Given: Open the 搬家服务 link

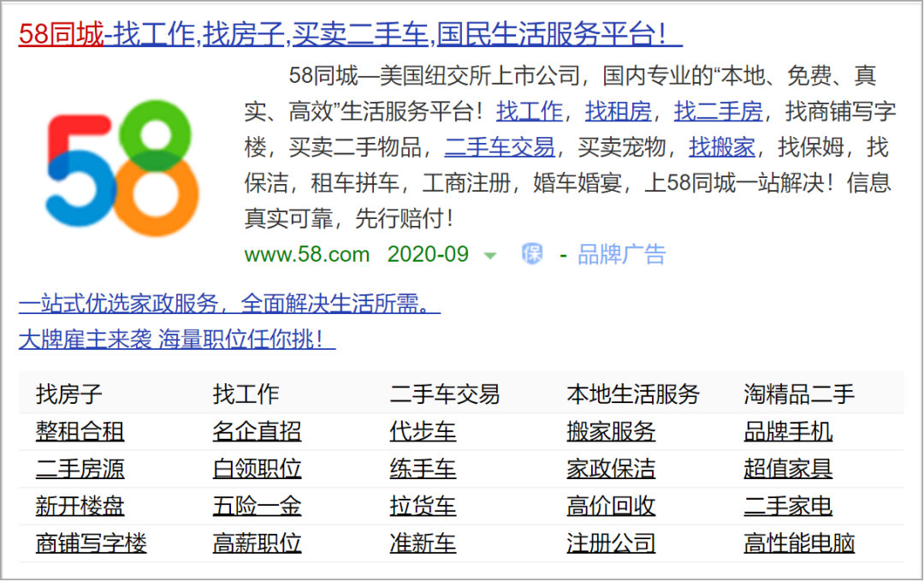Looking at the screenshot, I should point(611,431).
